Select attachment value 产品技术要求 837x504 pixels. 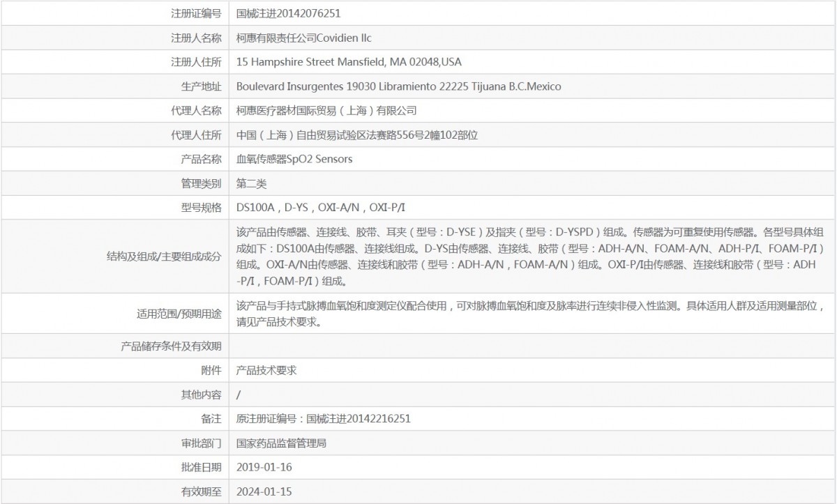click(x=267, y=370)
